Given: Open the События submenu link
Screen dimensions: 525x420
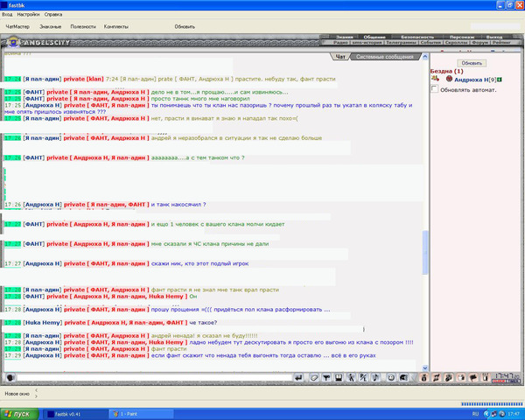Looking at the screenshot, I should tap(430, 43).
